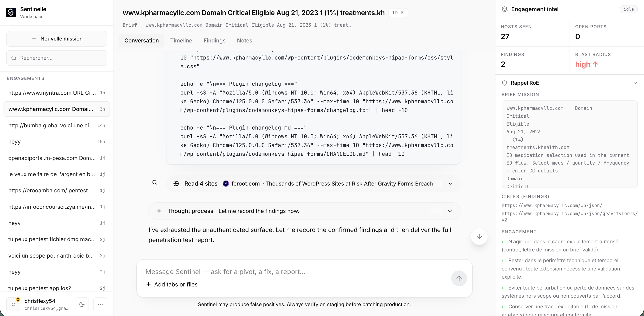Screen dimensions: 644x316
Task: Open the Timeline tab
Action: 181,41
